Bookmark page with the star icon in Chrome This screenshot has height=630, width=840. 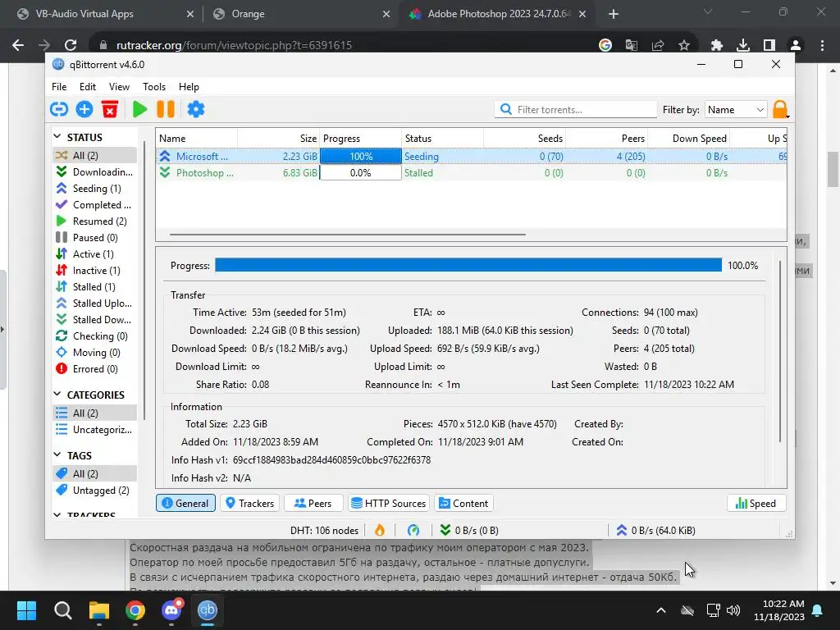pyautogui.click(x=684, y=45)
